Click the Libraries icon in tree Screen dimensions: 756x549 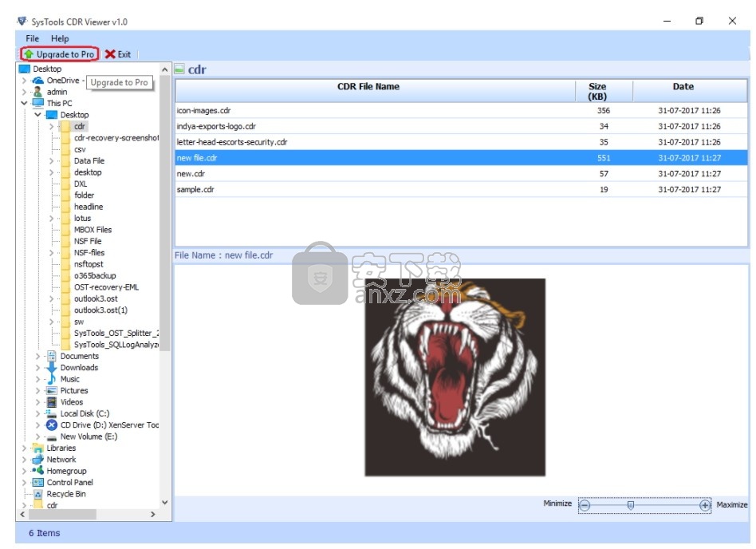(x=37, y=448)
